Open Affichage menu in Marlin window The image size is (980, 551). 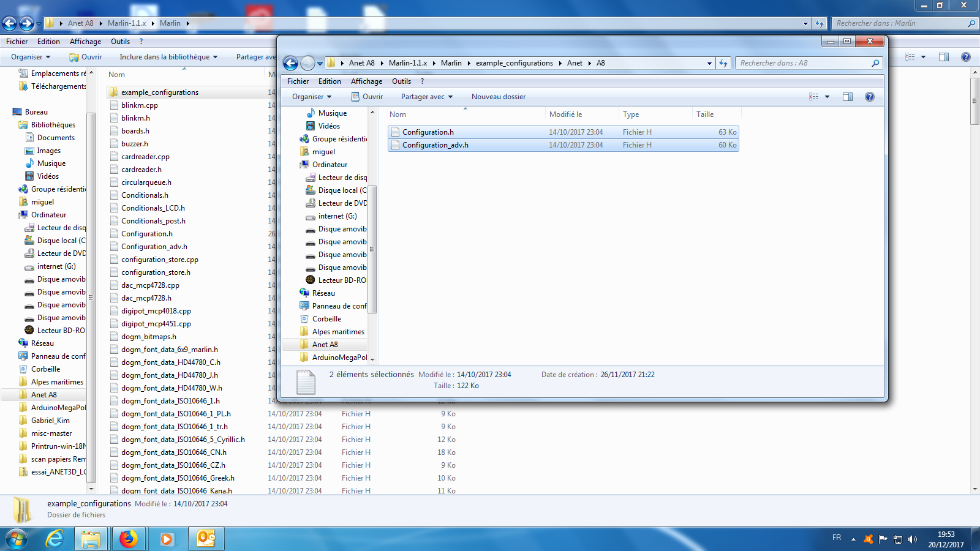click(85, 42)
